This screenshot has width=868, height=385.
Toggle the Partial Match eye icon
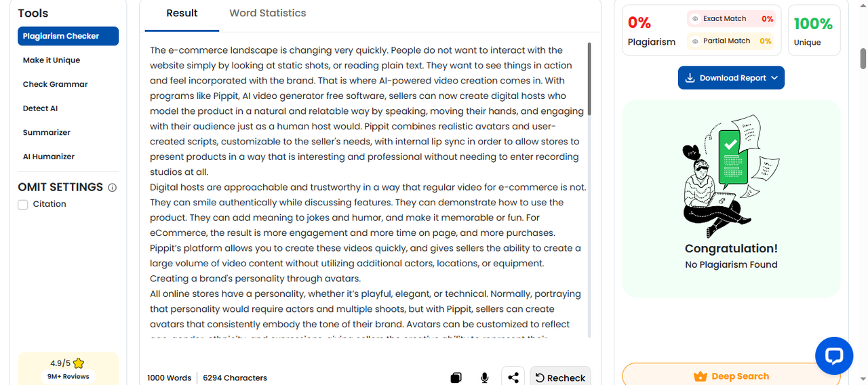[695, 41]
